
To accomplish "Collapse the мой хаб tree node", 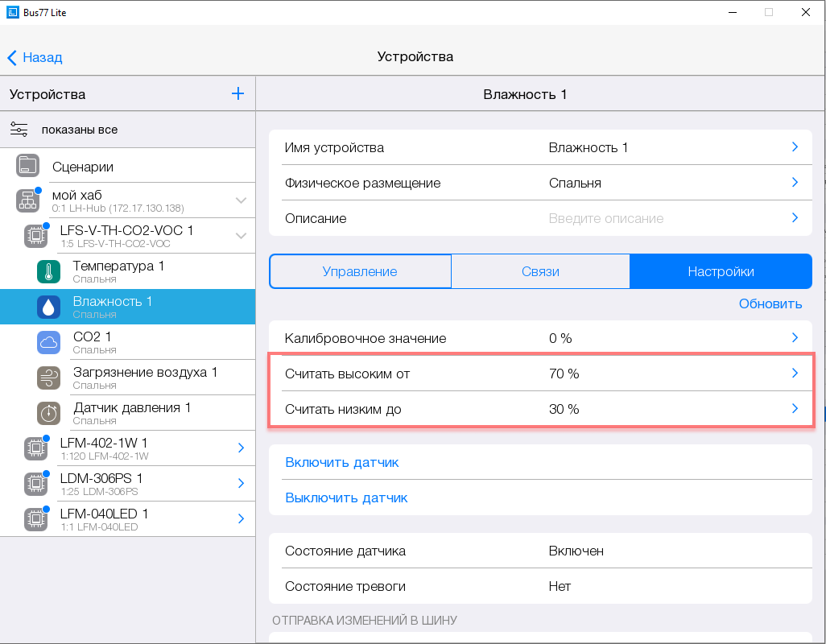I will tap(241, 200).
